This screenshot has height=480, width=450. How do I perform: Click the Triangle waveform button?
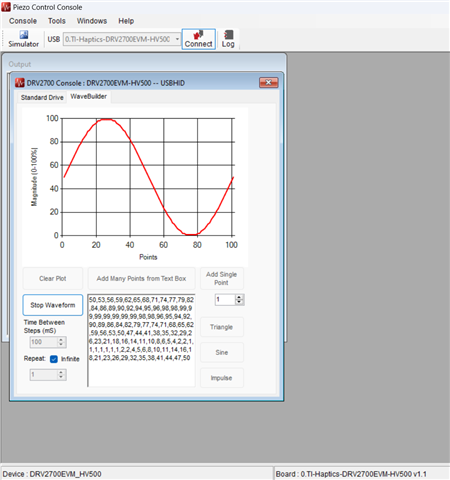222,327
